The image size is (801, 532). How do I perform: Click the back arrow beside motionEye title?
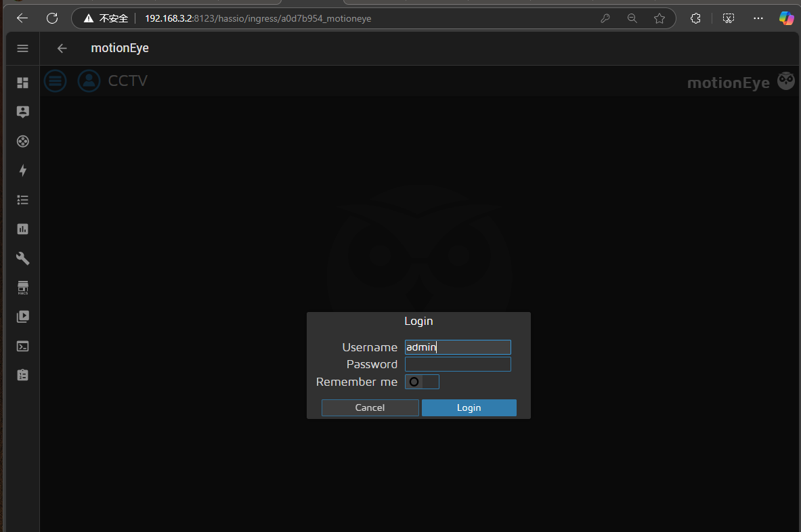coord(62,48)
